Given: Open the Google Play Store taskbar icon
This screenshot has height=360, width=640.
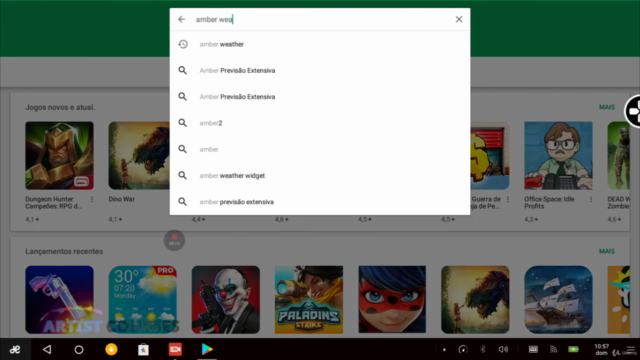Looking at the screenshot, I should point(207,349).
